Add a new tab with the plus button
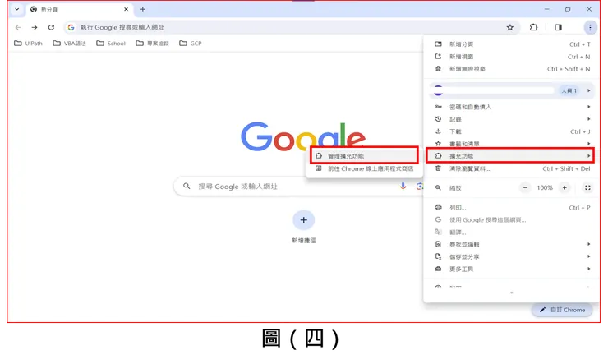The width and height of the screenshot is (608, 364). 143,9
